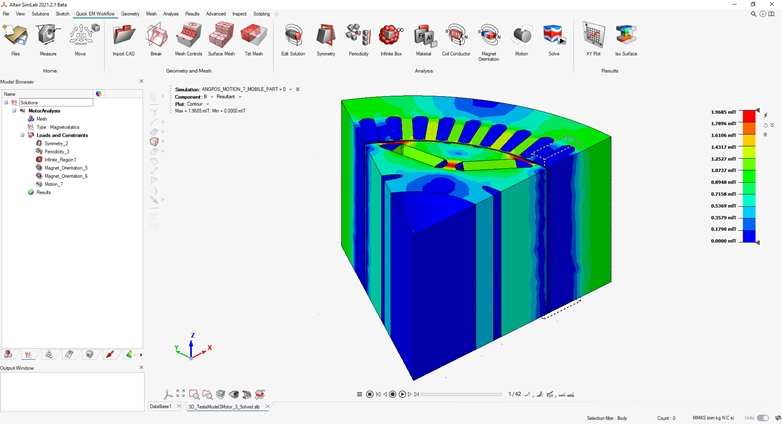Click the Iso Surface icon
782x424 pixels.
click(626, 37)
